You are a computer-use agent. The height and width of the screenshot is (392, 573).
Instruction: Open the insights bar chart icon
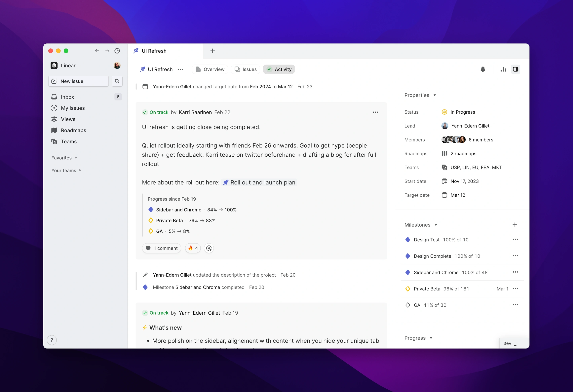[x=504, y=69]
